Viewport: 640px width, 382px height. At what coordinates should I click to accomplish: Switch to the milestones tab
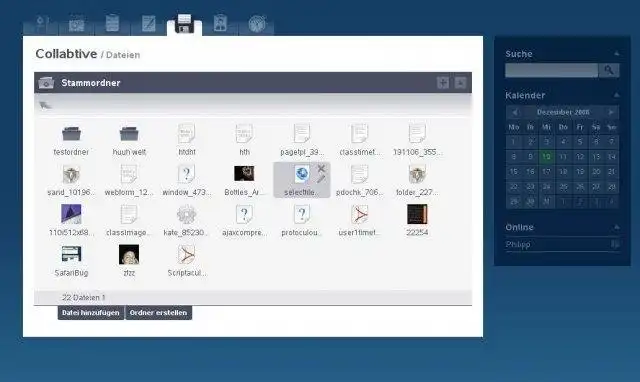tap(76, 24)
